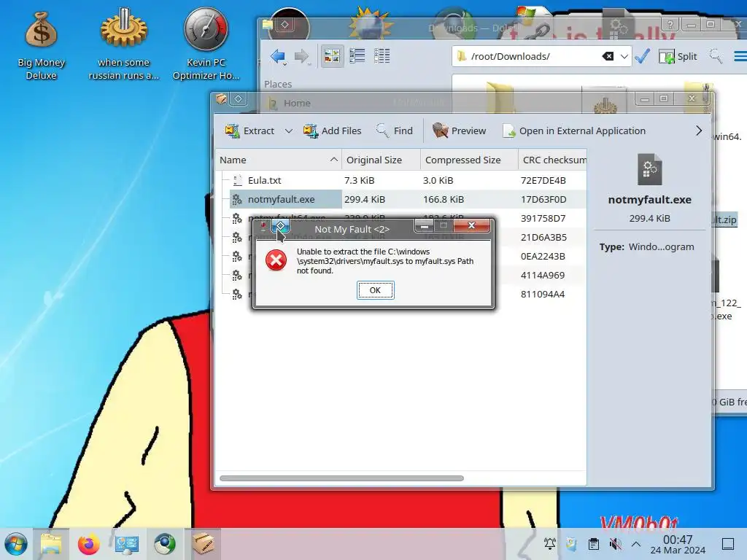Click the CRC value 72E7DE4B
This screenshot has width=747, height=560.
[x=543, y=181]
